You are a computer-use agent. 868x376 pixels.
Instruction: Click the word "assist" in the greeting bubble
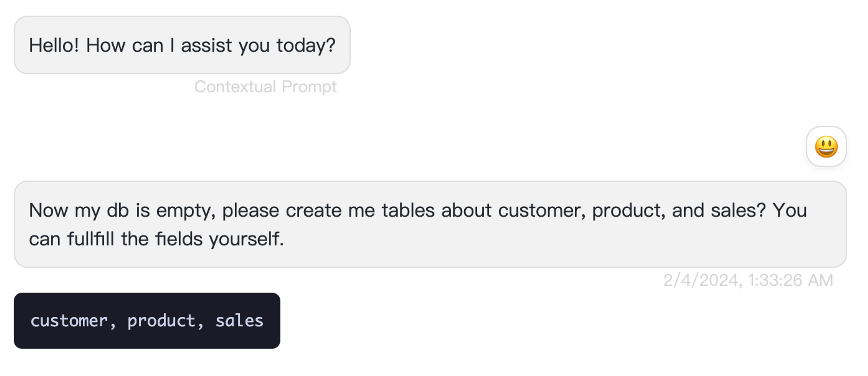[x=206, y=45]
